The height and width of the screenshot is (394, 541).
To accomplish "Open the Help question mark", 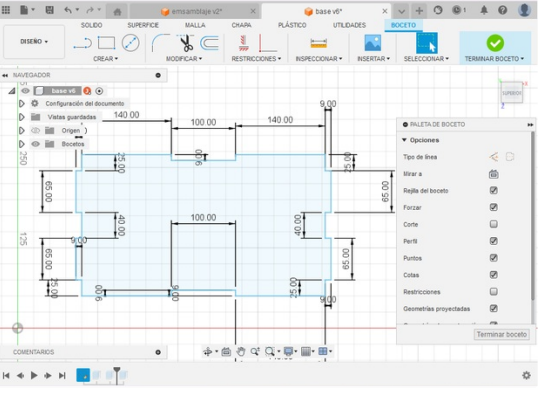I will pyautogui.click(x=502, y=10).
